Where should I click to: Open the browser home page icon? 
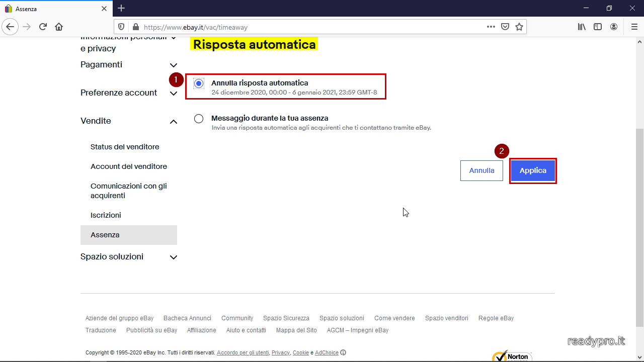[x=59, y=27]
